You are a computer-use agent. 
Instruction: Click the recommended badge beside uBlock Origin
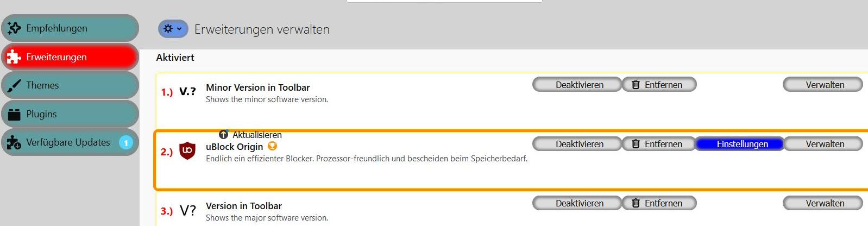(273, 146)
